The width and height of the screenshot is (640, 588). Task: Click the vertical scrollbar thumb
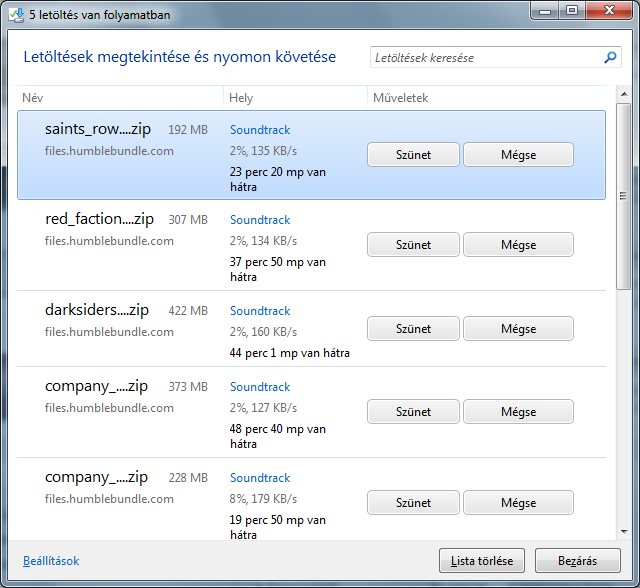click(624, 196)
